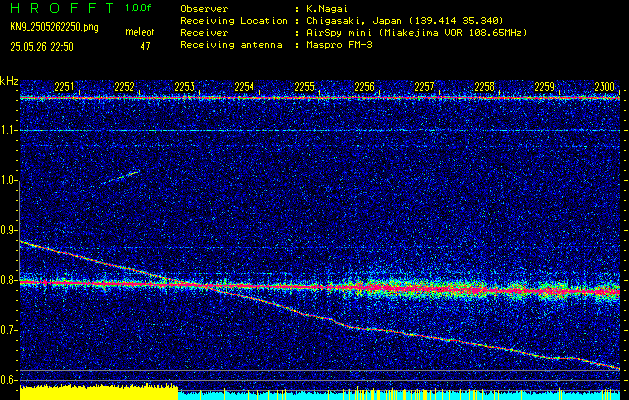
Task: Click the 2300 time marker
Action: tap(605, 87)
